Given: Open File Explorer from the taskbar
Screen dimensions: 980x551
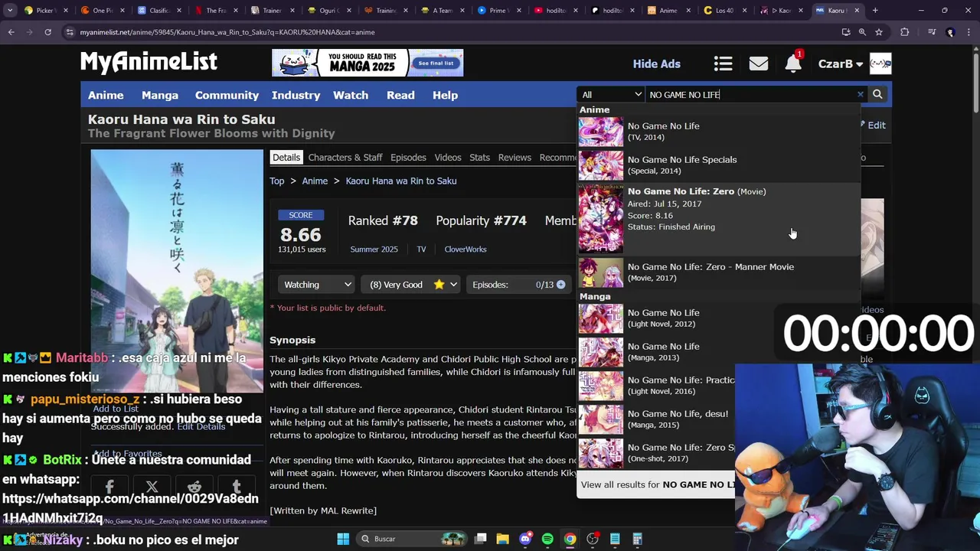Looking at the screenshot, I should coord(502,539).
